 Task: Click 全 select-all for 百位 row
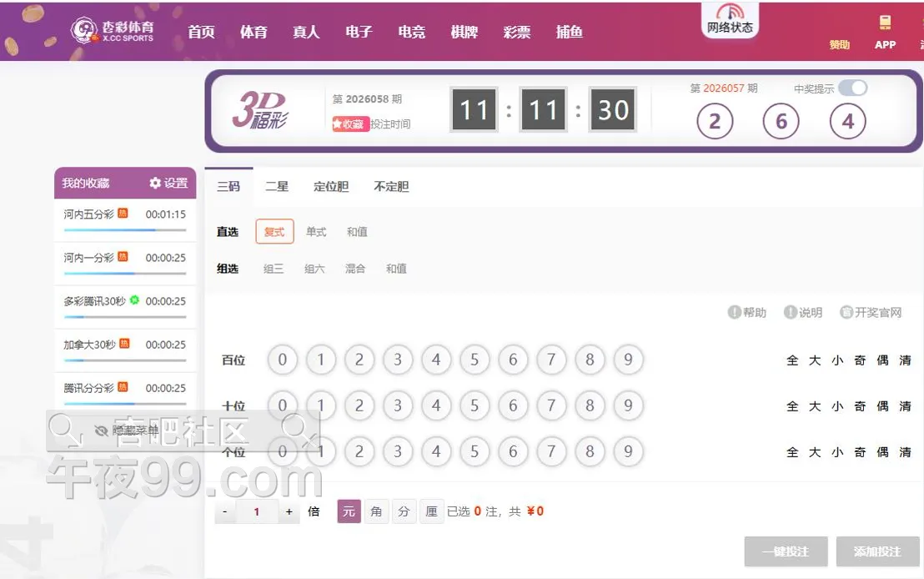(792, 360)
